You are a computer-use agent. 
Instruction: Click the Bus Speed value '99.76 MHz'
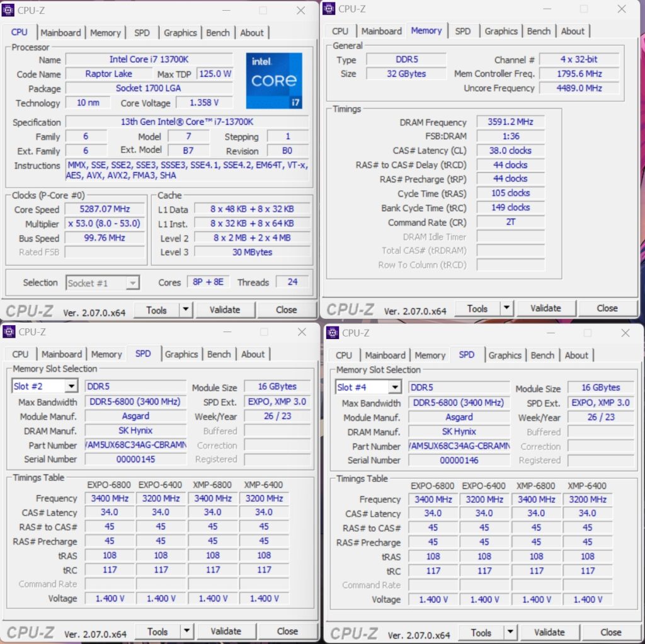tap(105, 238)
